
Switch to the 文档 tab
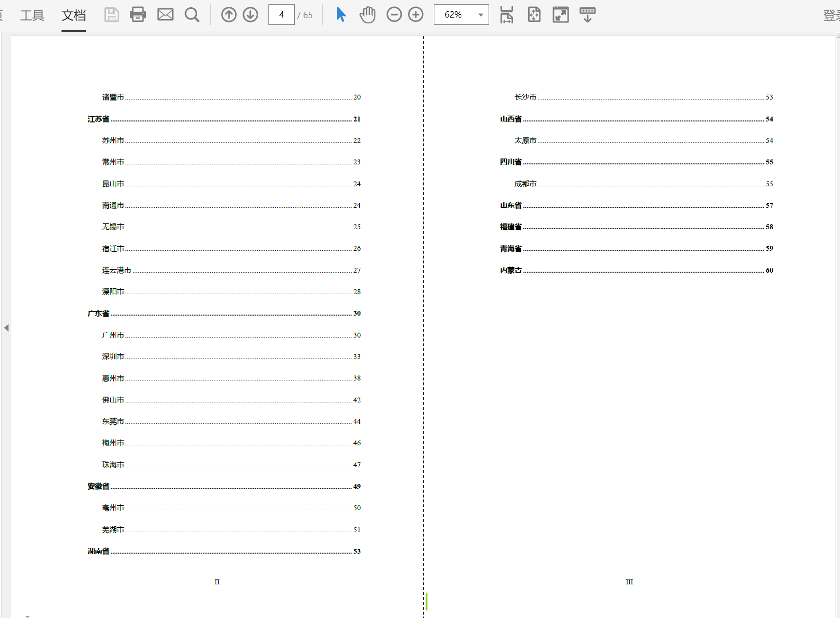[74, 15]
